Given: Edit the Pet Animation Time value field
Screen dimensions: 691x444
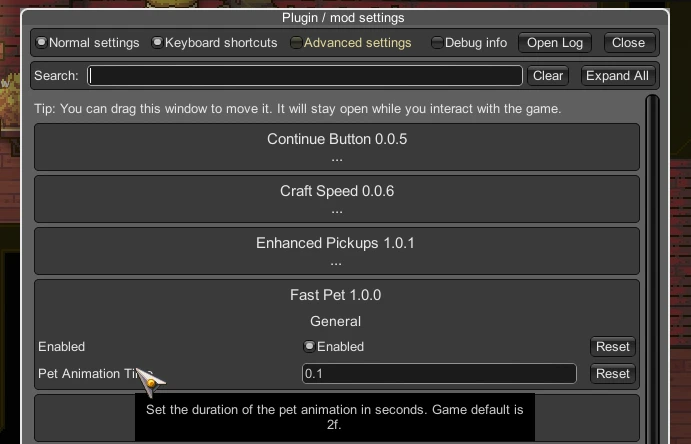Looking at the screenshot, I should pyautogui.click(x=439, y=374).
